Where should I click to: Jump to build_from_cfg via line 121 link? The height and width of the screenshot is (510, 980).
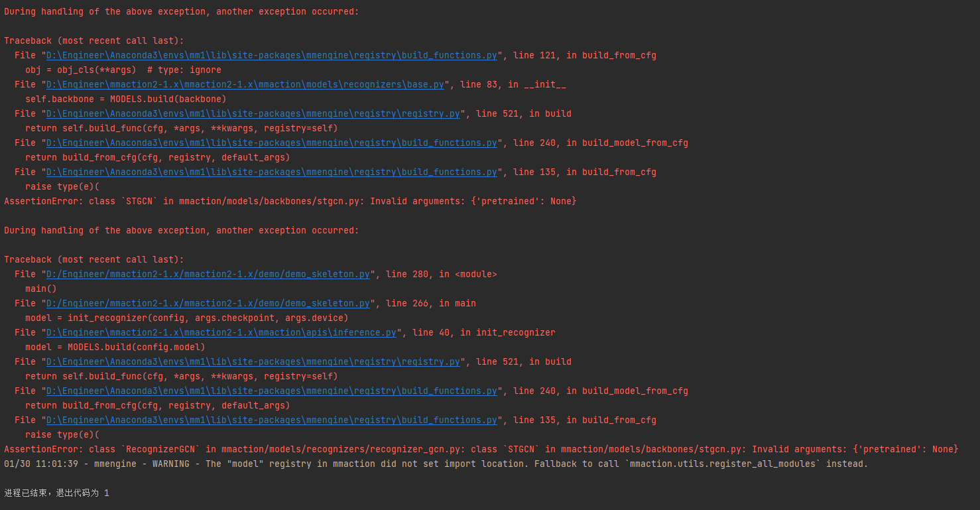tap(269, 55)
